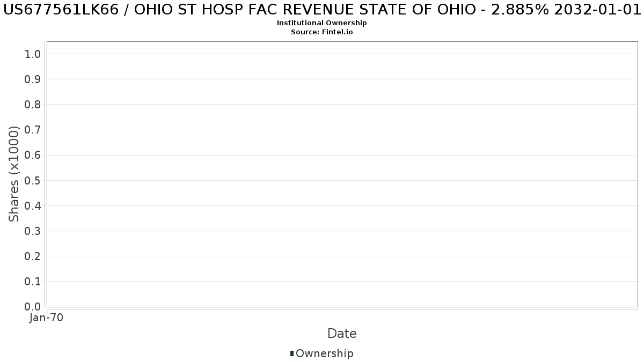Select the 0.2 y-axis tick label
Screen dimensions: 644x362
point(33,256)
